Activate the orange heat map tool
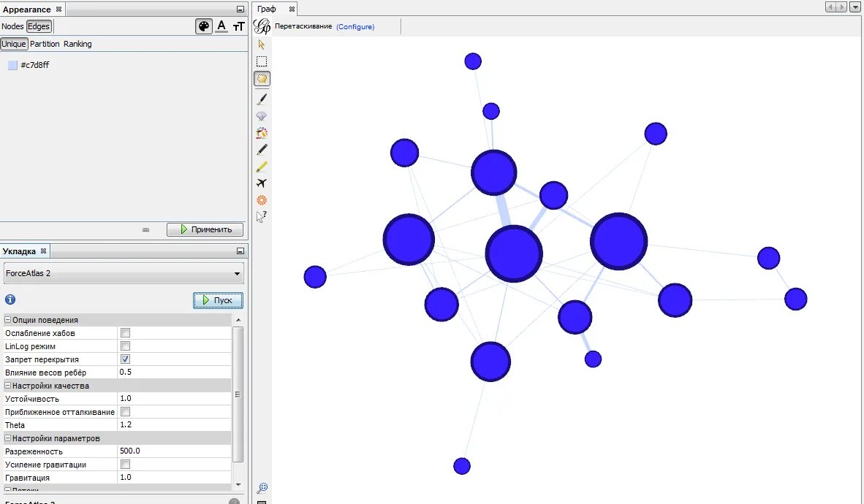Image resolution: width=864 pixels, height=504 pixels. pos(262,200)
